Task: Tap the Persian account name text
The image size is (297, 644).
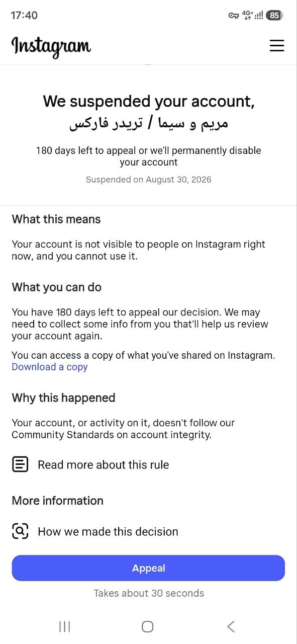Action: pyautogui.click(x=149, y=123)
